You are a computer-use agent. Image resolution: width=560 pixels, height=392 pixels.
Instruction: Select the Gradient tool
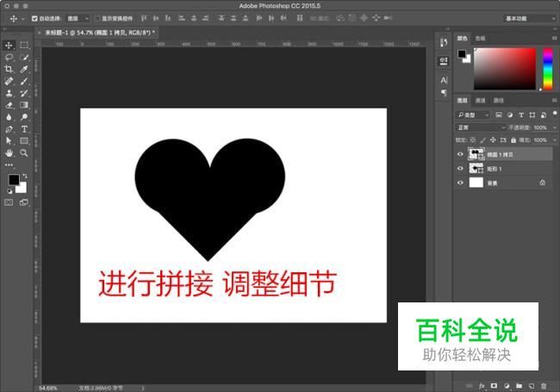coord(24,105)
